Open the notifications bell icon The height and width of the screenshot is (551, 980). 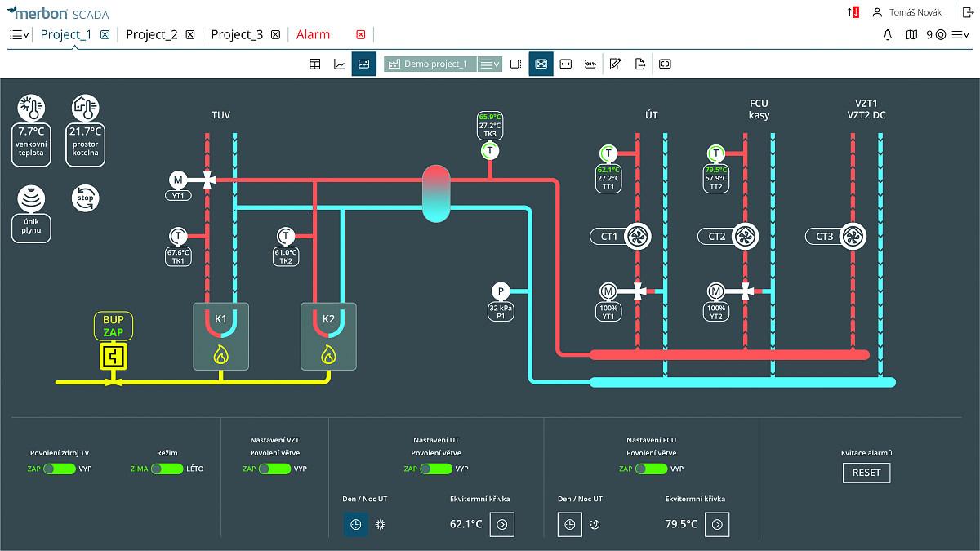(888, 35)
